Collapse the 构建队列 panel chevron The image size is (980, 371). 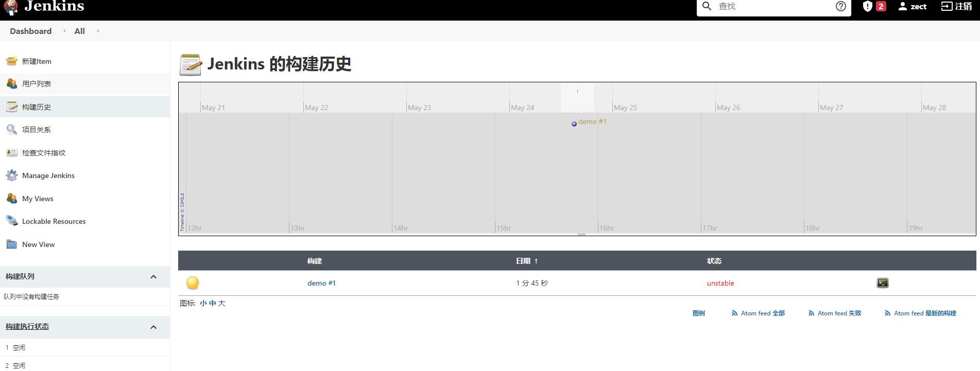(153, 277)
